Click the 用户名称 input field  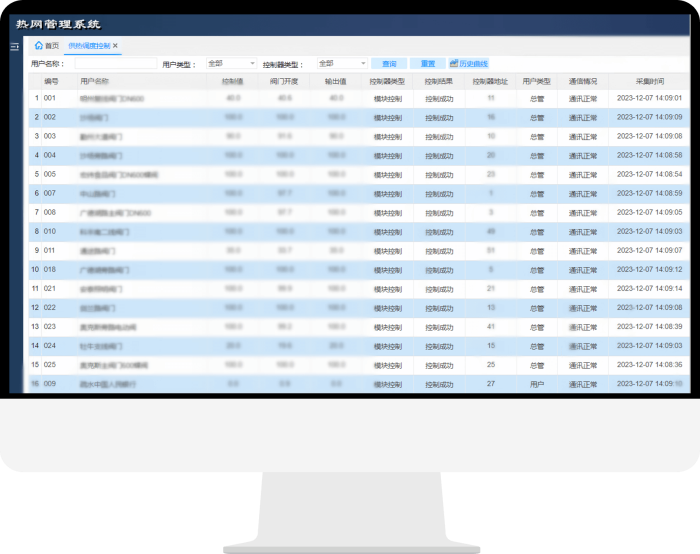click(x=115, y=64)
